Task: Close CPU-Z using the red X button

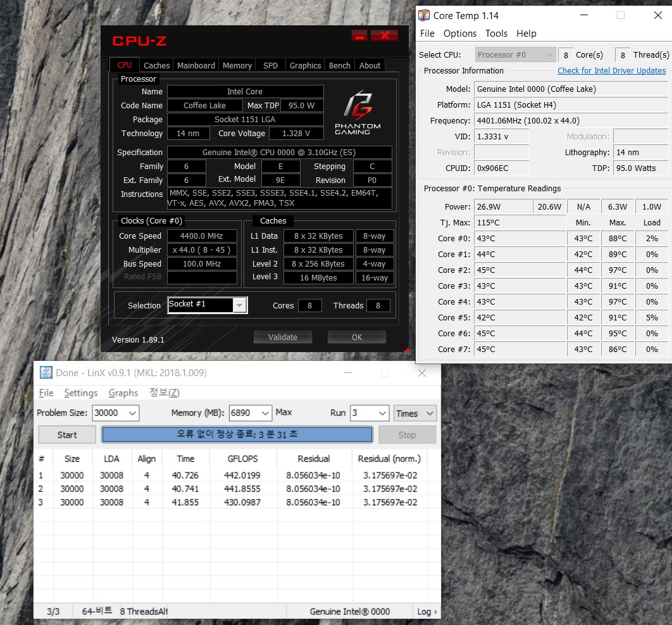Action: pos(385,35)
